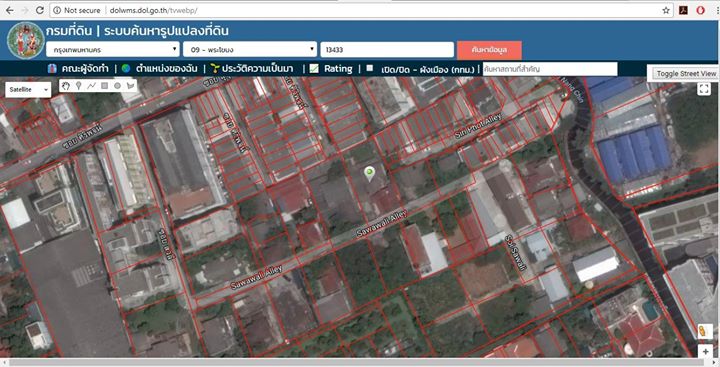Image resolution: width=720 pixels, height=367 pixels.
Task: Open ประวัติความเป็นมา menu item
Action: point(258,69)
